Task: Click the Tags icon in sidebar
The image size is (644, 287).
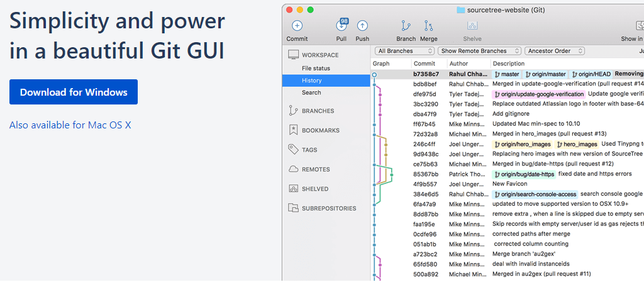Action: click(x=293, y=150)
